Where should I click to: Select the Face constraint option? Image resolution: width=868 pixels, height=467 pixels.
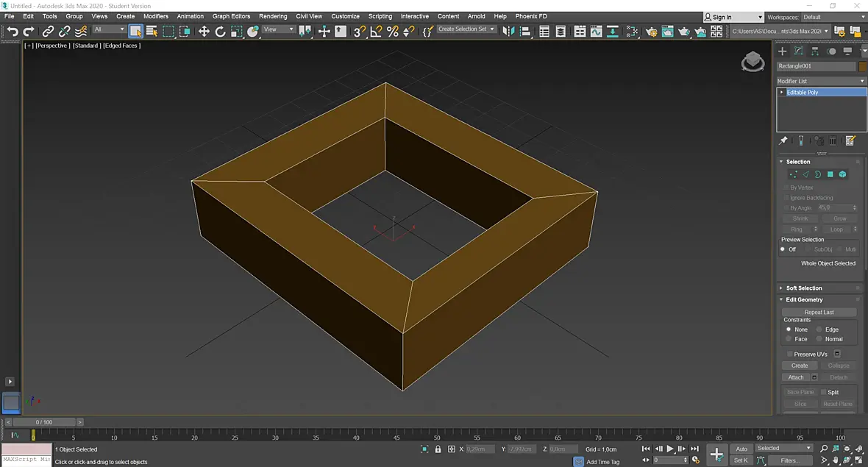tap(789, 339)
